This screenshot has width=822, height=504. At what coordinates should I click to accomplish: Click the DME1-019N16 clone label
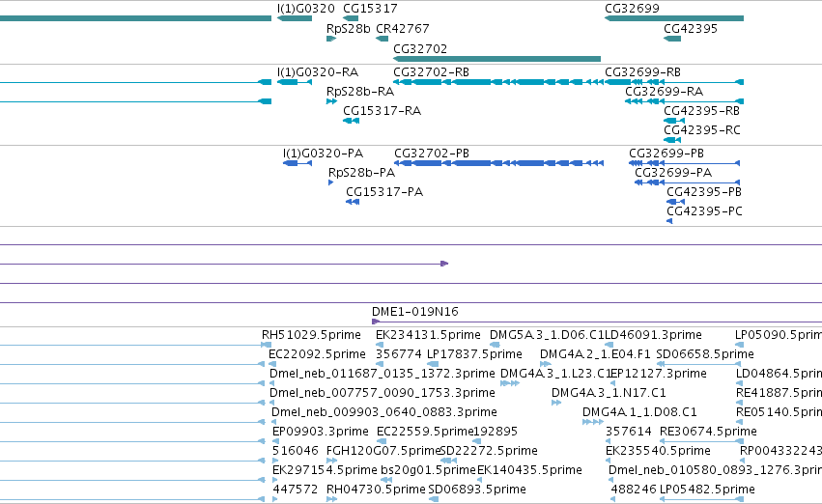pyautogui.click(x=415, y=311)
